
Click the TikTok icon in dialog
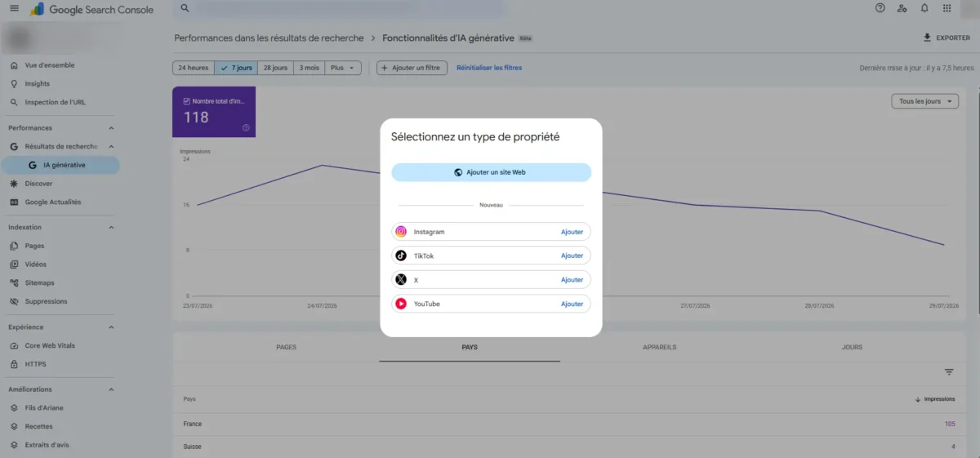(x=401, y=256)
